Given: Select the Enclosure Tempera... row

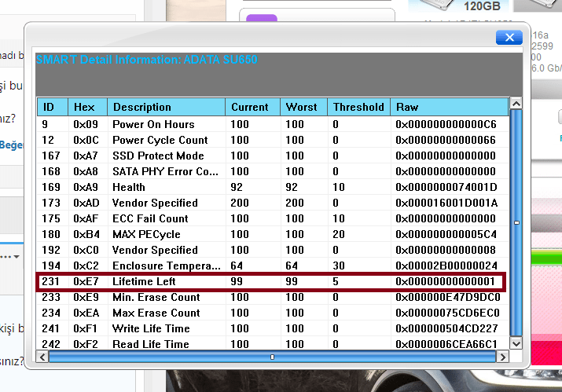Looking at the screenshot, I should [x=273, y=266].
